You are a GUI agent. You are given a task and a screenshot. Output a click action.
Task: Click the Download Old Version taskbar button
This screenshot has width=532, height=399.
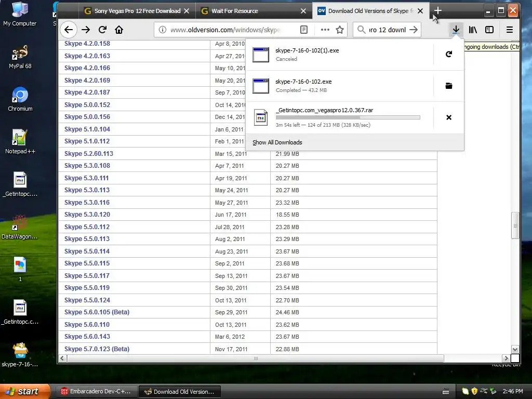click(180, 392)
